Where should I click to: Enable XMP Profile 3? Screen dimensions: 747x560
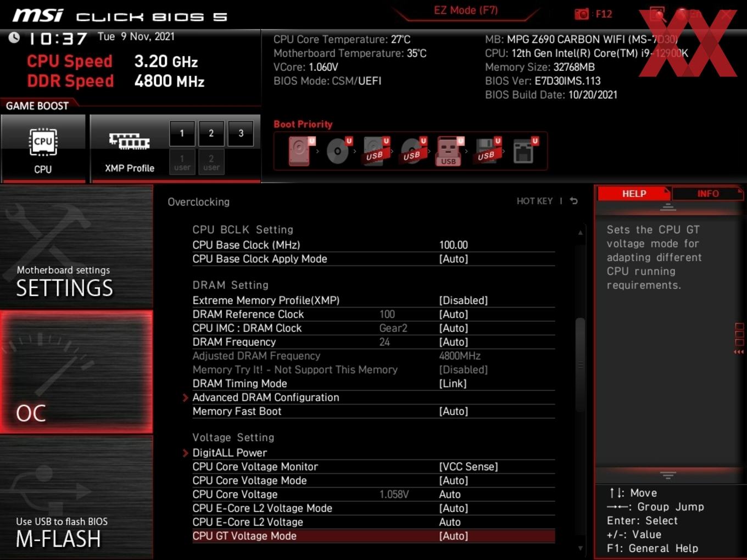coord(241,133)
